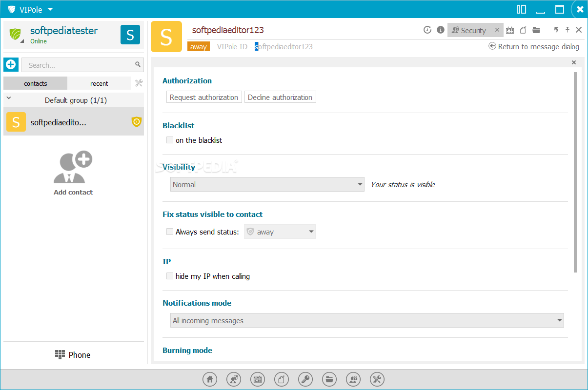Viewport: 588px width, 390px height.
Task: Click the orange away status badge
Action: pos(199,47)
